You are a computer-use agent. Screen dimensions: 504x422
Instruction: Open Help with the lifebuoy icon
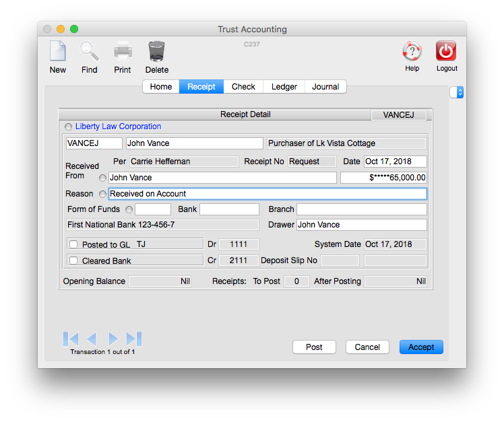tap(412, 52)
